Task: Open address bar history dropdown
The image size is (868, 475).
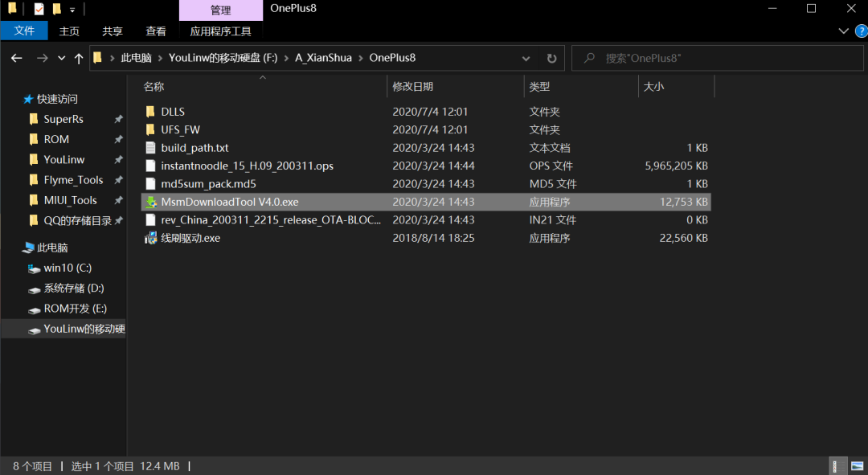Action: pos(526,58)
